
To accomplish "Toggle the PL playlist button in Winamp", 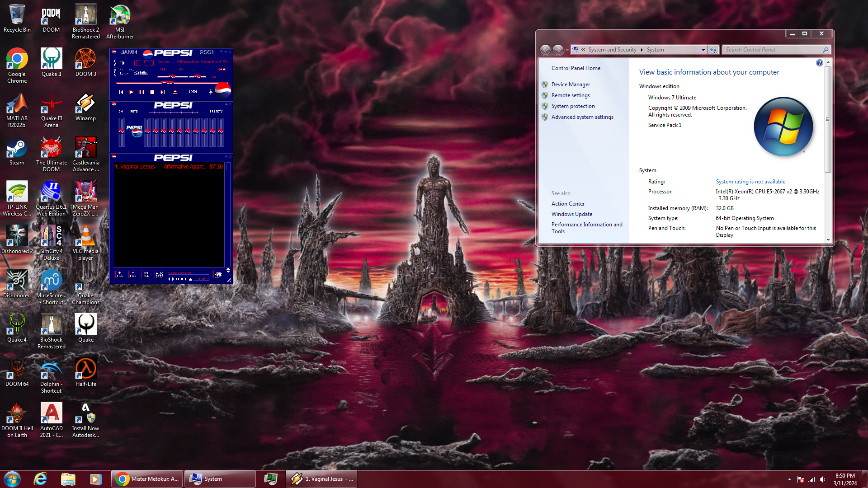I will [x=224, y=77].
